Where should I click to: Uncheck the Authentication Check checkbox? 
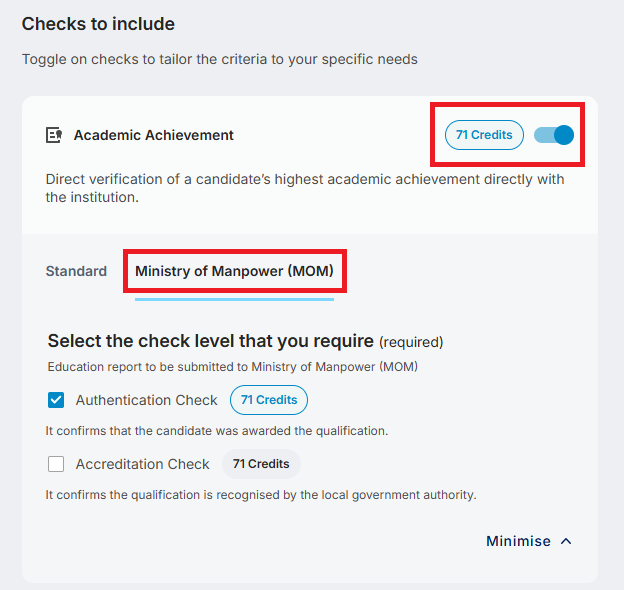56,400
